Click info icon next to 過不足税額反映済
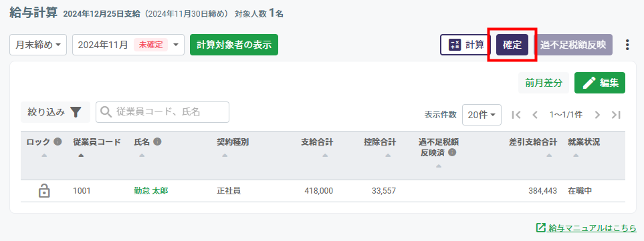The width and height of the screenshot is (644, 241). point(452,152)
